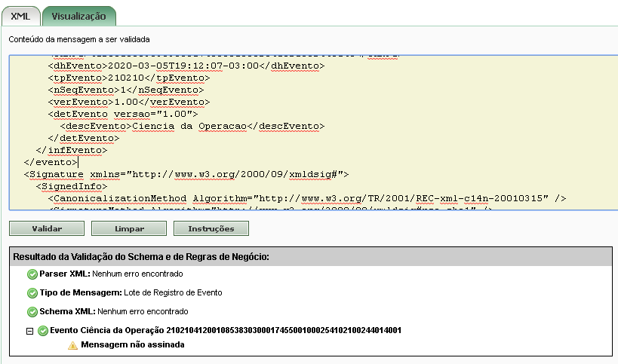Click the verEvento 1.00 line
618x364 pixels.
[129, 102]
